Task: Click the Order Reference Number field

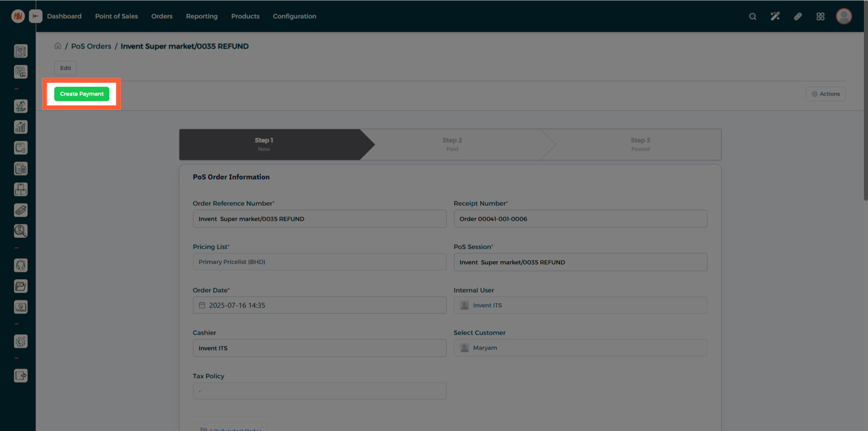Action: coord(319,219)
